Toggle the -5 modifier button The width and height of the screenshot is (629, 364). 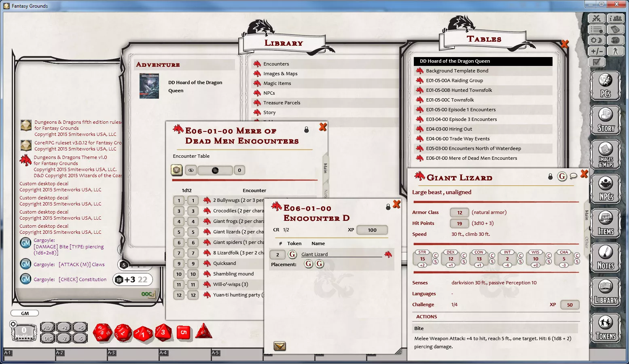(80, 338)
